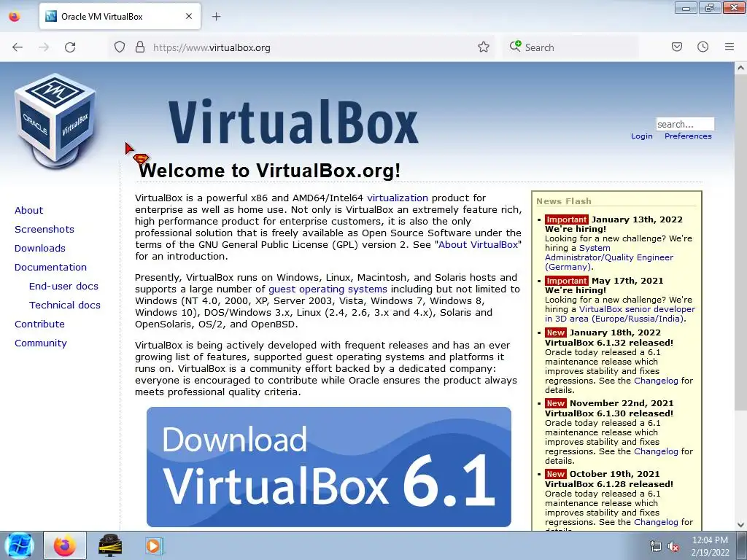The height and width of the screenshot is (560, 747).
Task: Follow the virtualization link
Action: 398,198
